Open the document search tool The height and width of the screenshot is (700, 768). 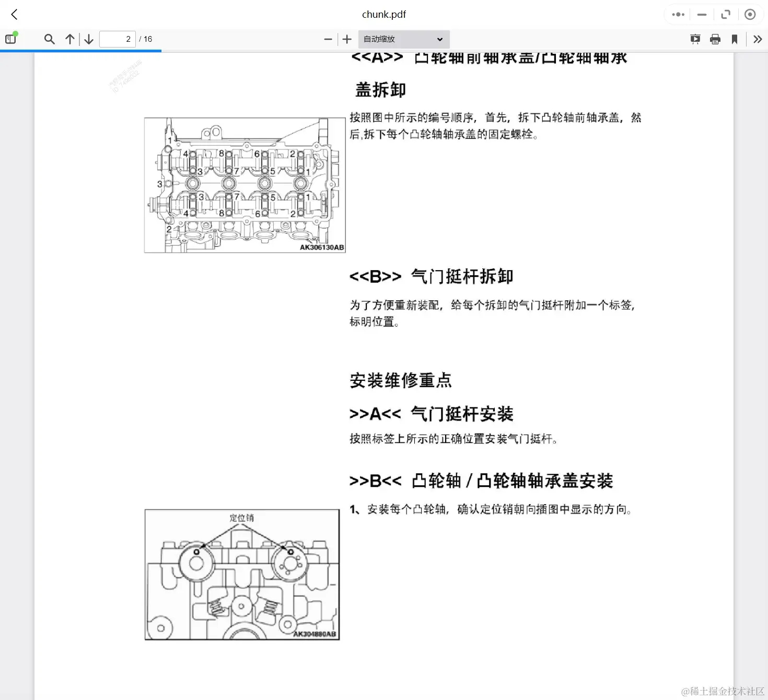click(49, 39)
